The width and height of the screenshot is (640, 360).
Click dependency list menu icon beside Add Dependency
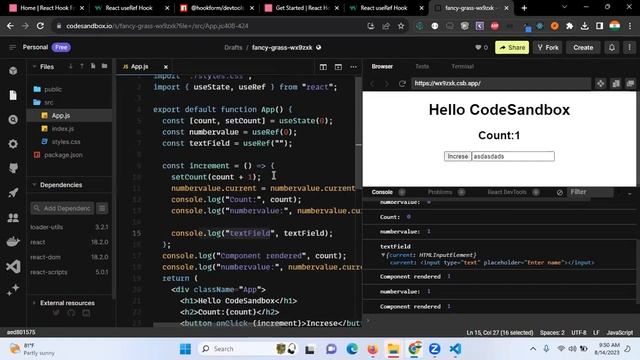click(102, 209)
